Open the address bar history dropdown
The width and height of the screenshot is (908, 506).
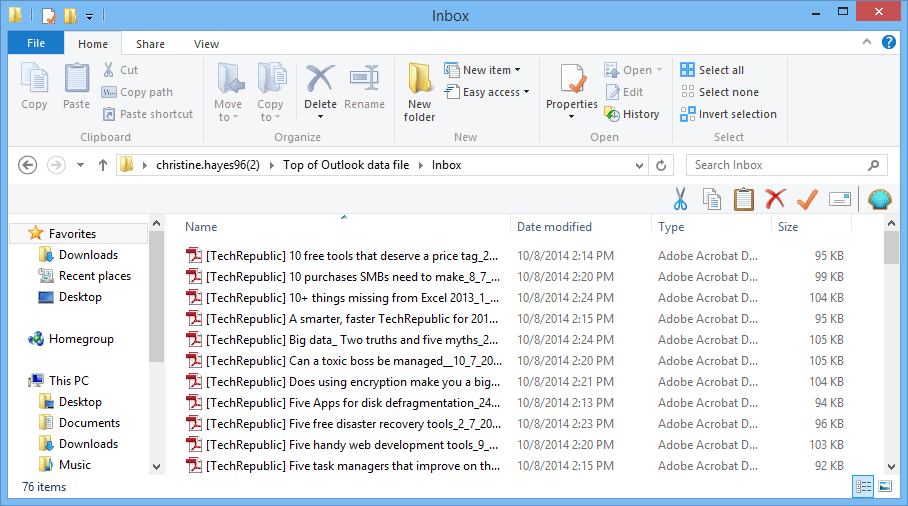tap(639, 165)
